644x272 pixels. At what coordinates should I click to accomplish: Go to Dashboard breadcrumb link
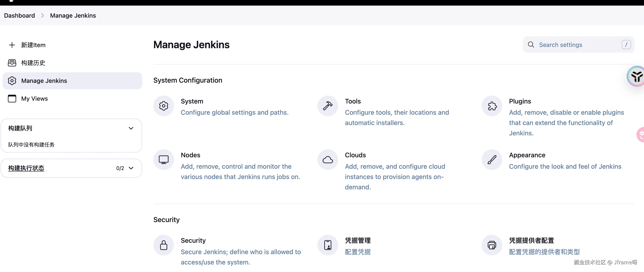point(20,15)
